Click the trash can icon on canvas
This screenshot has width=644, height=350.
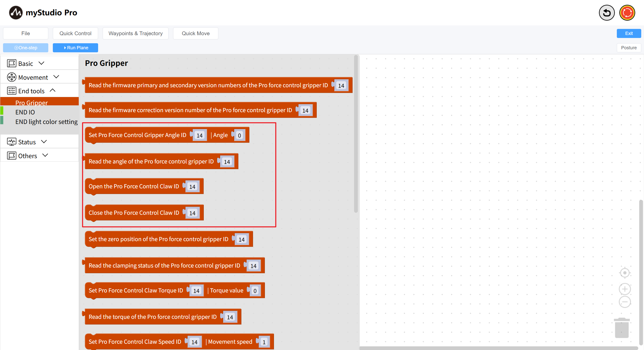(x=622, y=328)
